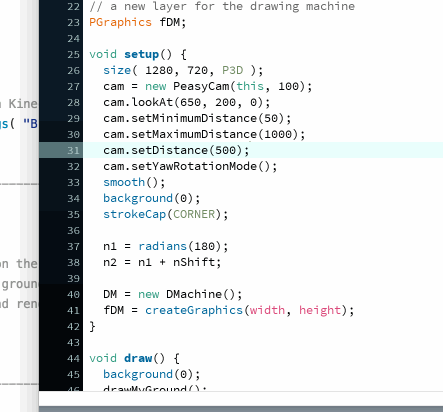Click the createGraphics function call
This screenshot has height=412, width=443.
click(194, 310)
